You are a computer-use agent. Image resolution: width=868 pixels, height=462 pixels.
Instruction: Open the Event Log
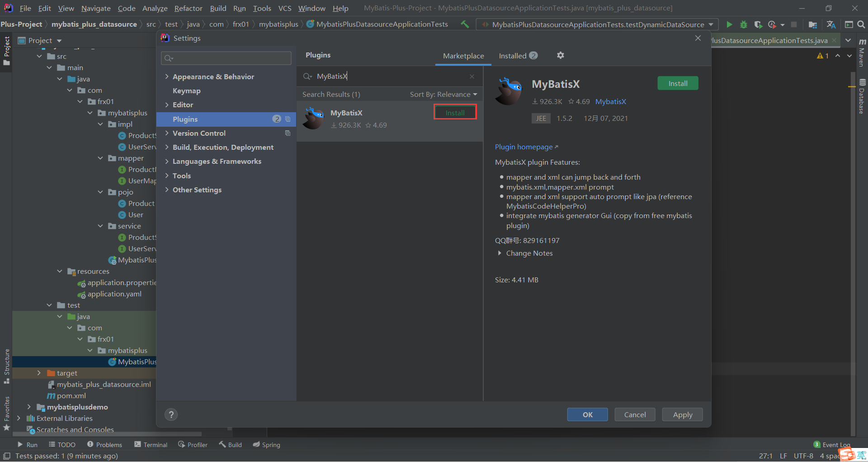(x=832, y=445)
